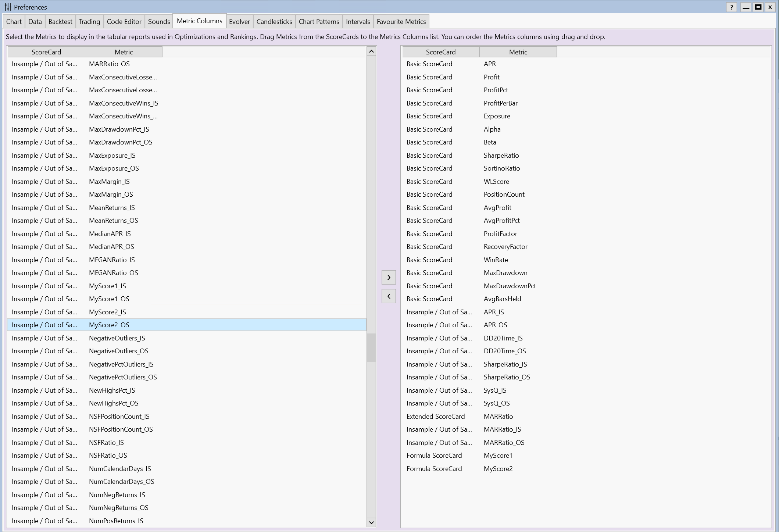Viewport: 779px width, 532px height.
Task: Click the Preferences sliders icon in title bar
Action: pyautogui.click(x=8, y=7)
